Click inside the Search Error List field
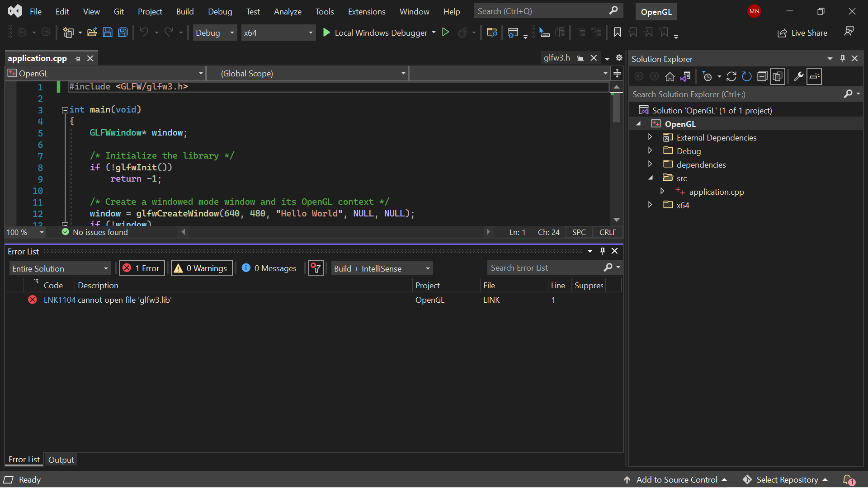This screenshot has width=868, height=488. click(542, 267)
